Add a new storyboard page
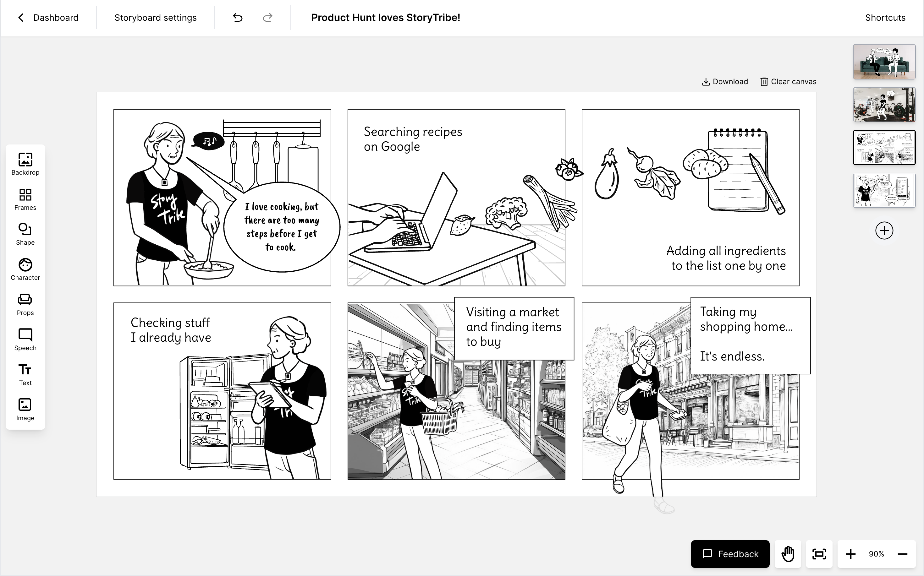Viewport: 924px width, 576px height. (x=884, y=231)
